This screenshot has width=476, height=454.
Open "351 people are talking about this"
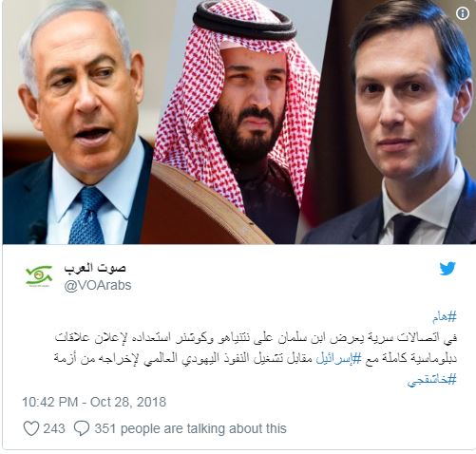point(190,428)
